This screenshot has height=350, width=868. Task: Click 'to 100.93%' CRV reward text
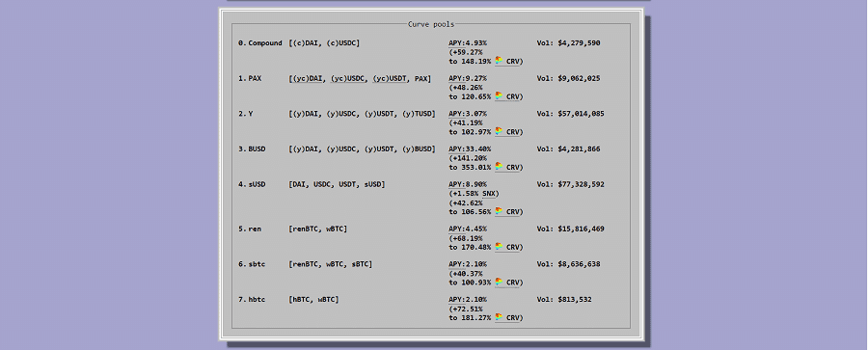pos(470,283)
